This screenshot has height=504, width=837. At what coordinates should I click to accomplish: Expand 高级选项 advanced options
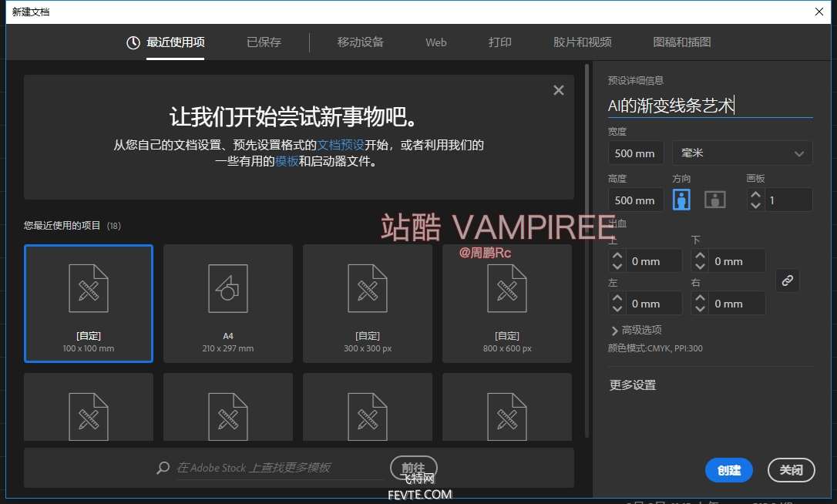(x=637, y=330)
